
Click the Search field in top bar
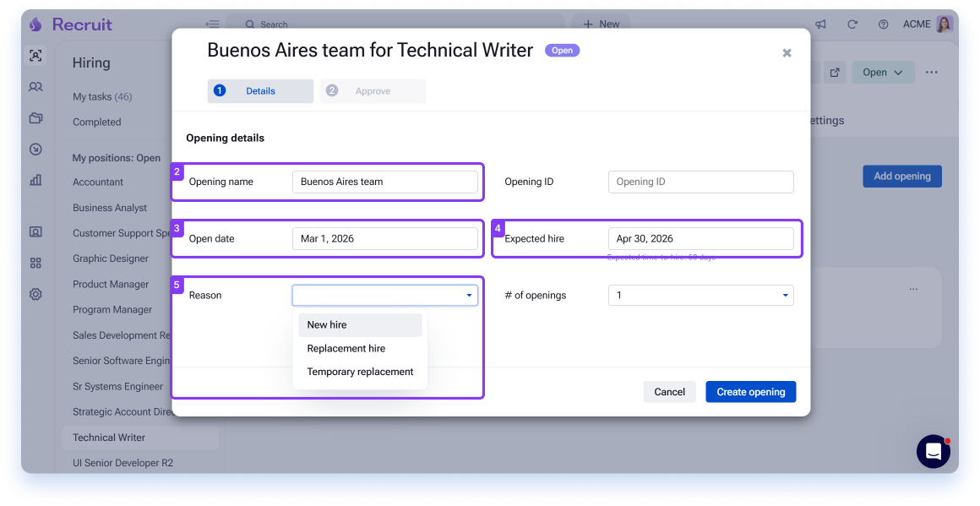[395, 24]
